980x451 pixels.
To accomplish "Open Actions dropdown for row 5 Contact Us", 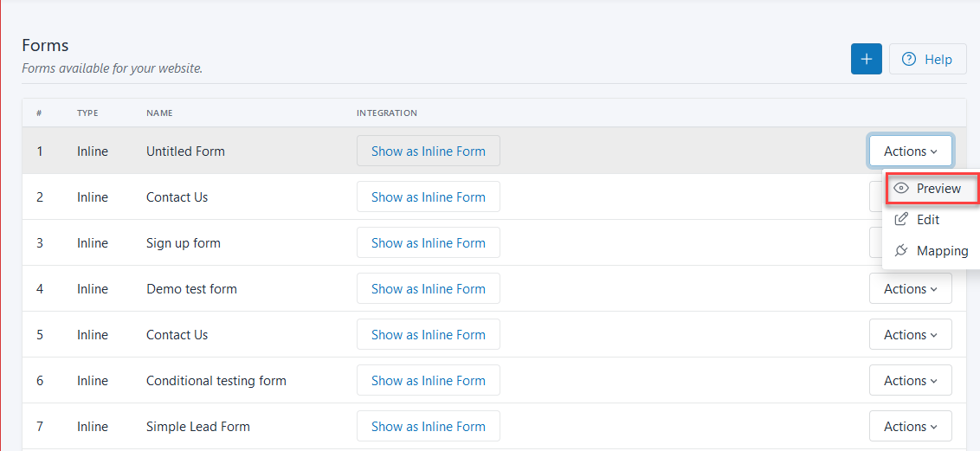I will coord(911,335).
